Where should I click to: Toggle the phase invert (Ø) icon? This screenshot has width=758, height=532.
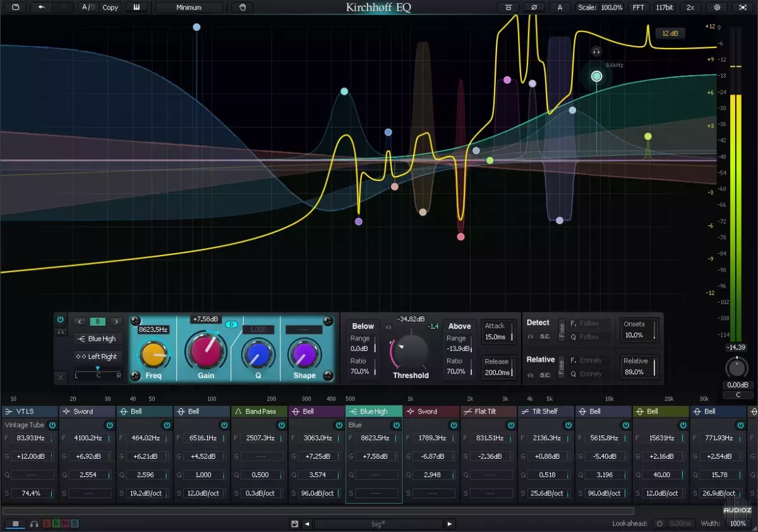(534, 8)
